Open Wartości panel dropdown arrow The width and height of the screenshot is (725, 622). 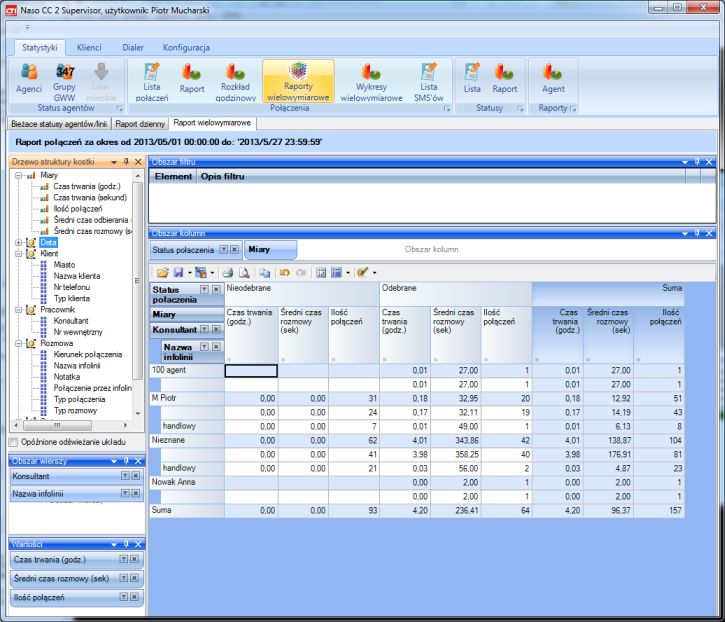(114, 544)
